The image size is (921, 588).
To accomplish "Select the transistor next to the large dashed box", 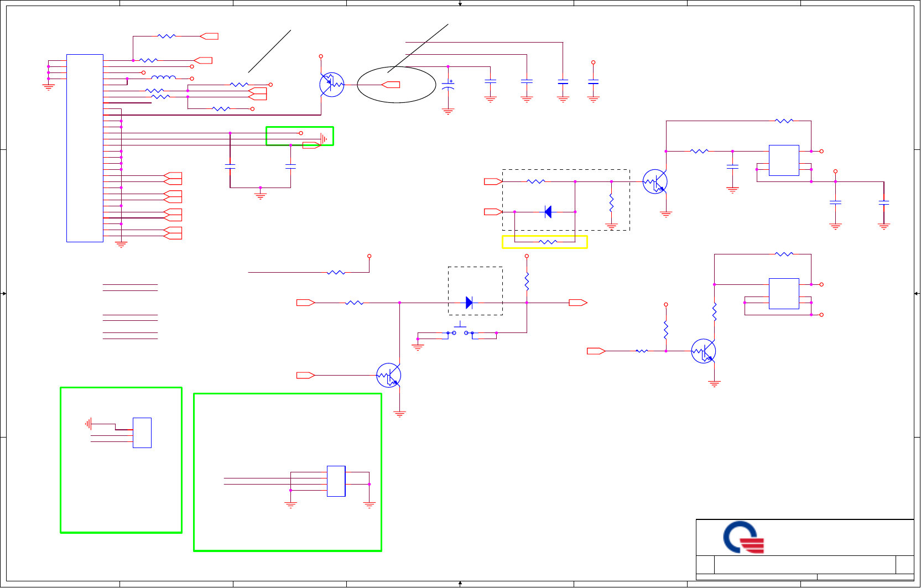I will [x=655, y=181].
